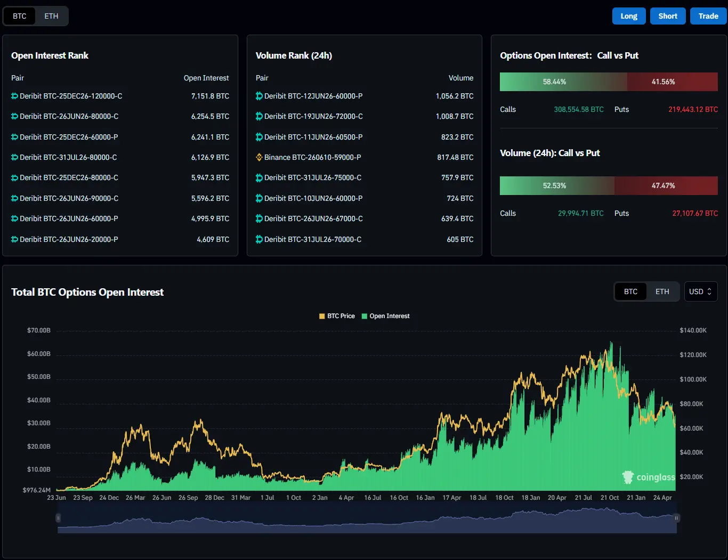Image resolution: width=728 pixels, height=560 pixels.
Task: Click the 58.44% calls open interest bar
Action: coord(563,82)
